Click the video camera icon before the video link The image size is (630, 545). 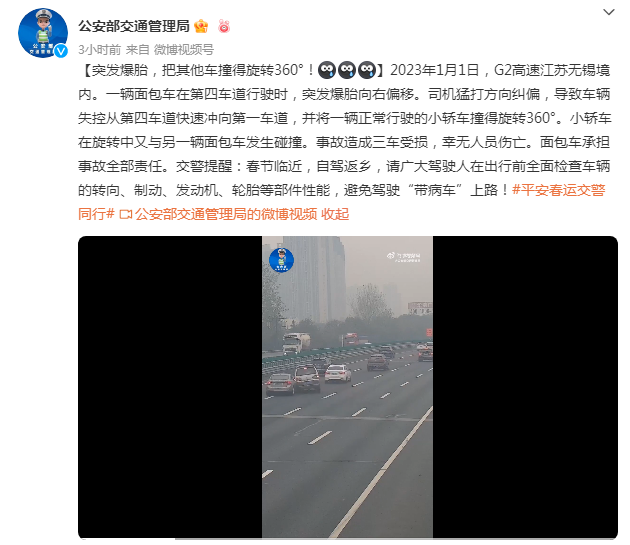click(125, 215)
